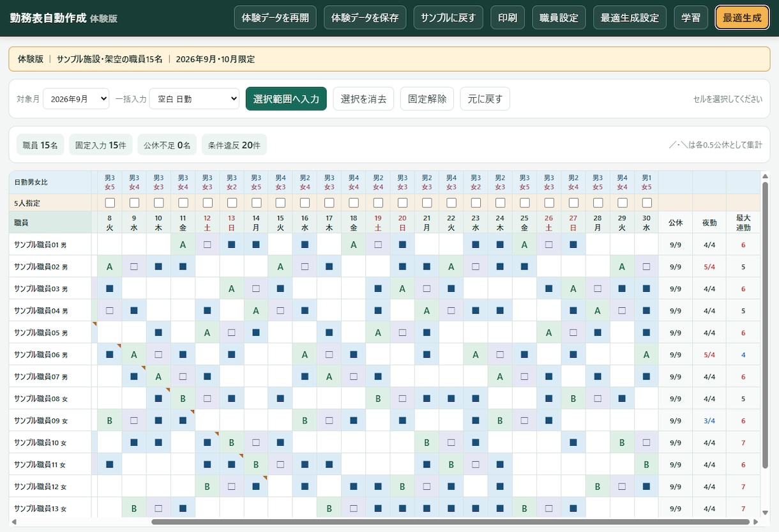Open the 対象月 2026年9月 dropdown
779x532 pixels.
tap(76, 99)
